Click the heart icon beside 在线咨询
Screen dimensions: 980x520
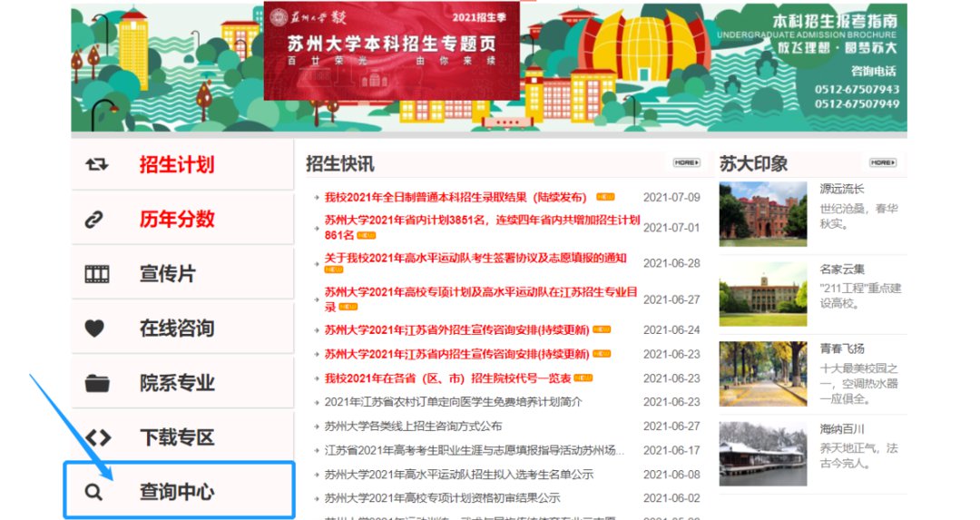point(95,329)
